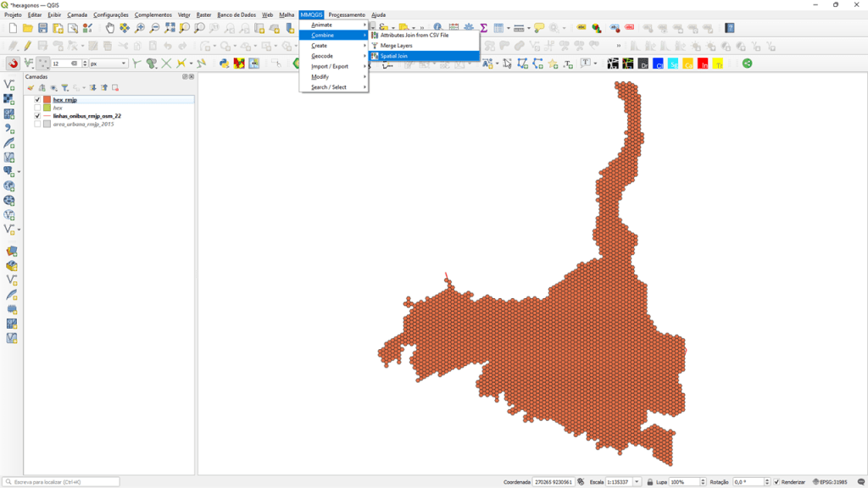Screen dimensions: 868x488
Task: Click Spatial Join in the Combine submenu
Action: tap(394, 56)
